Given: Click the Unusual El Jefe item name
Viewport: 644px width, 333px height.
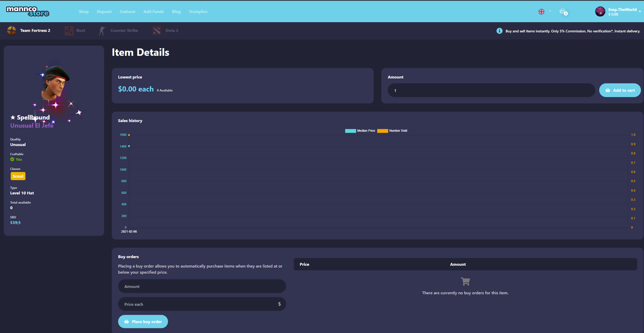Looking at the screenshot, I should point(32,126).
